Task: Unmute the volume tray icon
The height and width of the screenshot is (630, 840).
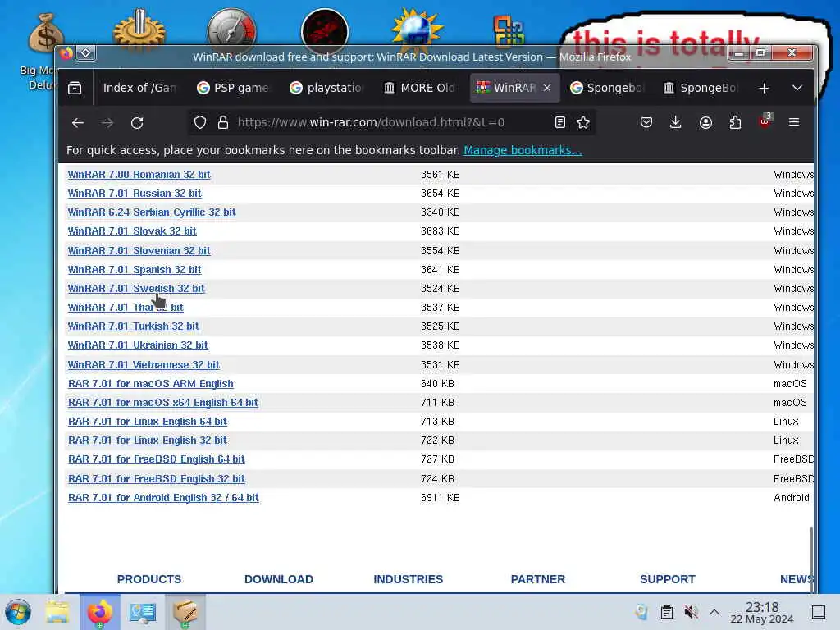Action: (x=691, y=612)
